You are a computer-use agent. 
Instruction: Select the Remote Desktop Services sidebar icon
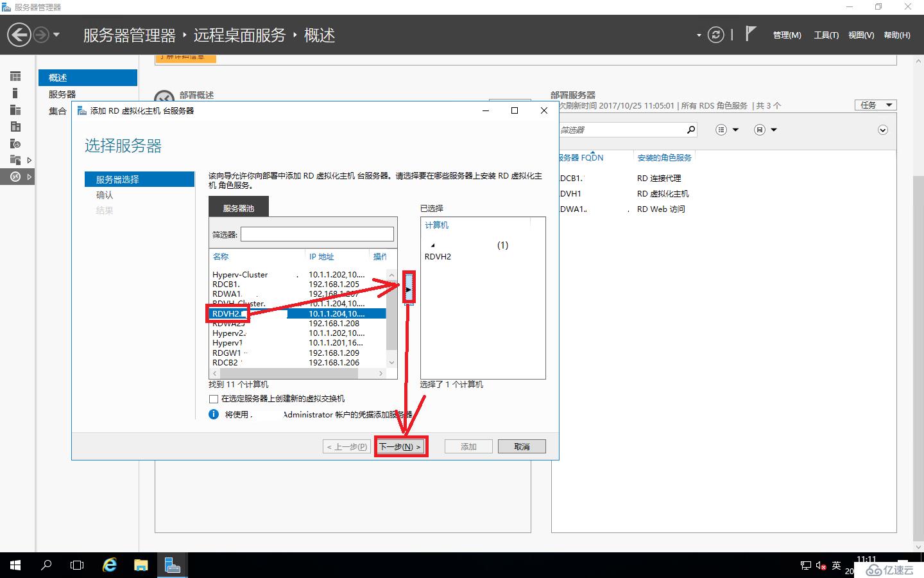[x=15, y=177]
